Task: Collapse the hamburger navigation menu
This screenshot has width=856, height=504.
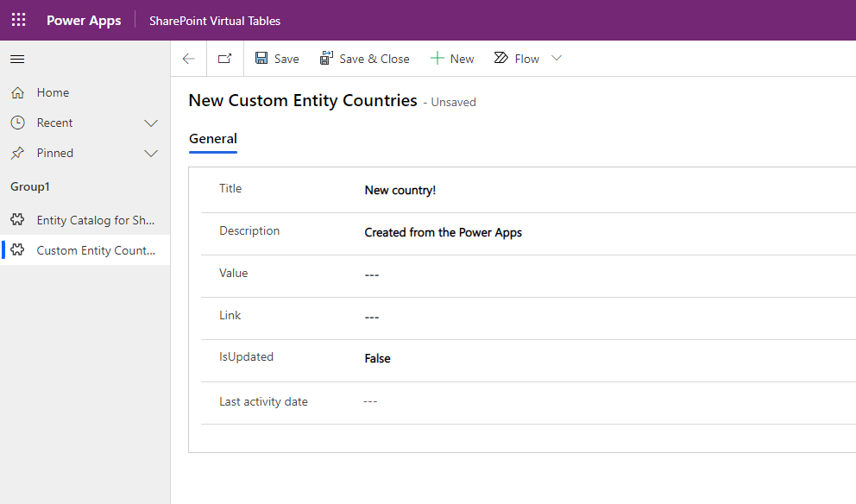Action: pyautogui.click(x=17, y=59)
